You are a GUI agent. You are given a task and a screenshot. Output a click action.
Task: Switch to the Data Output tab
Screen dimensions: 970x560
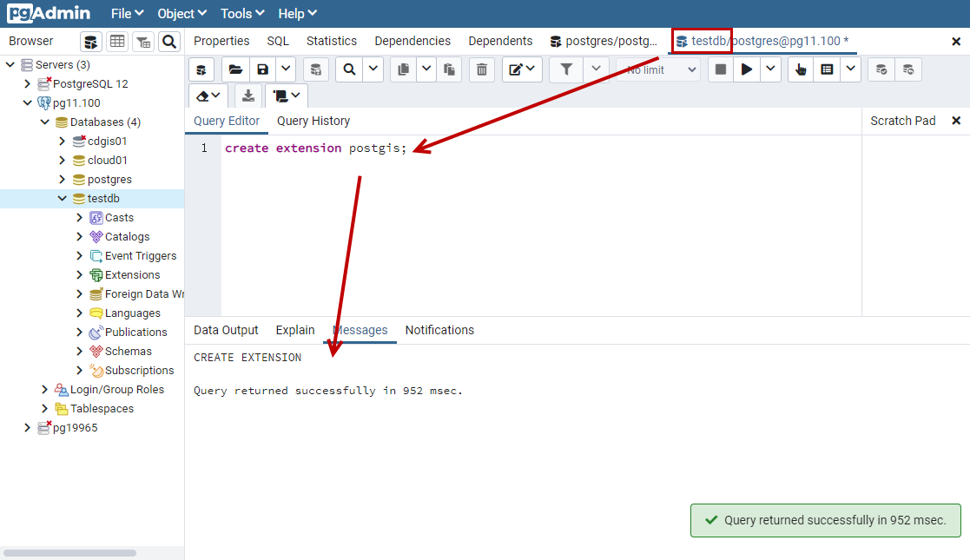tap(226, 330)
